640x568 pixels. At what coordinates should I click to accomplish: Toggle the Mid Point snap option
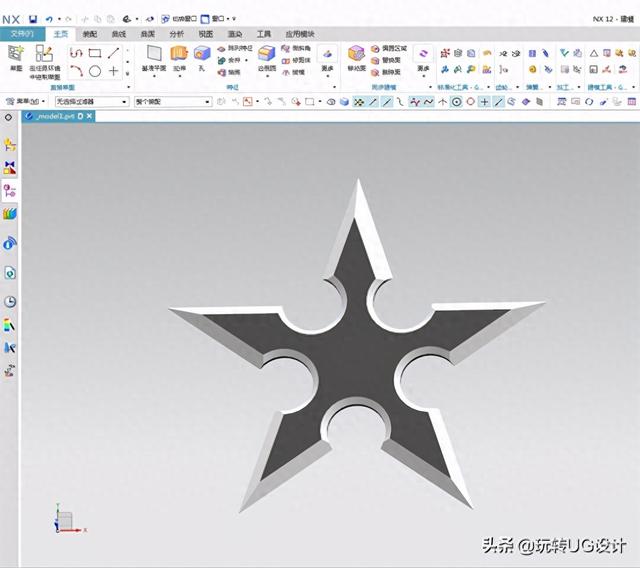pyautogui.click(x=387, y=102)
